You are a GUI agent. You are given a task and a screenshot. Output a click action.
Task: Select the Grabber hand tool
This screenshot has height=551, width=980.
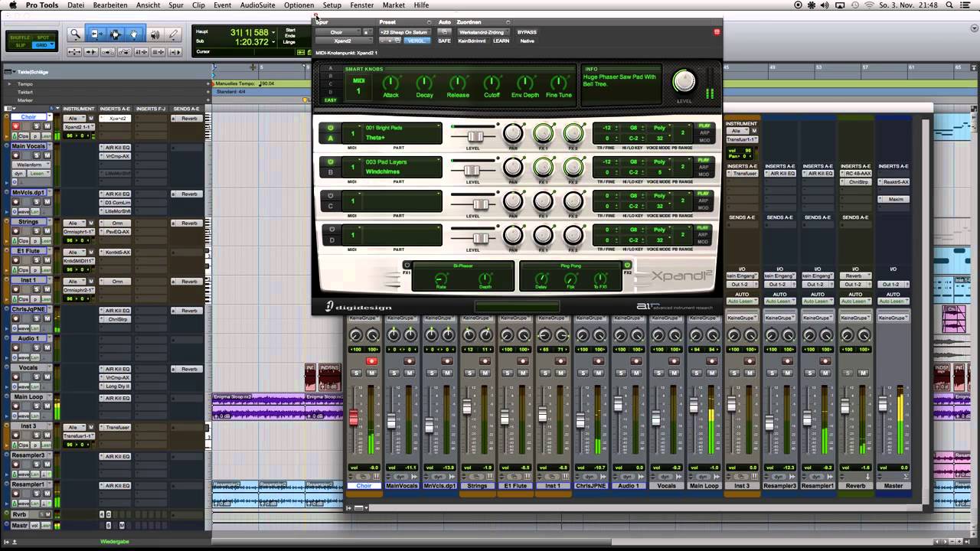coord(134,34)
